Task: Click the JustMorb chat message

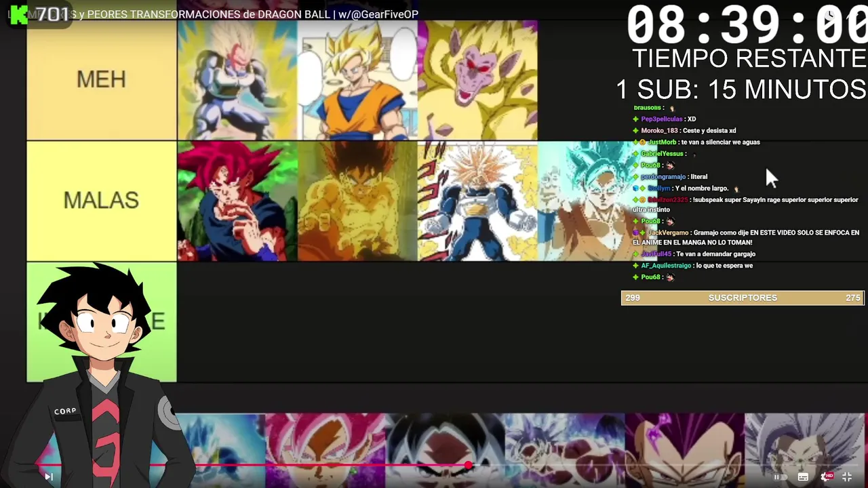Action: point(696,142)
